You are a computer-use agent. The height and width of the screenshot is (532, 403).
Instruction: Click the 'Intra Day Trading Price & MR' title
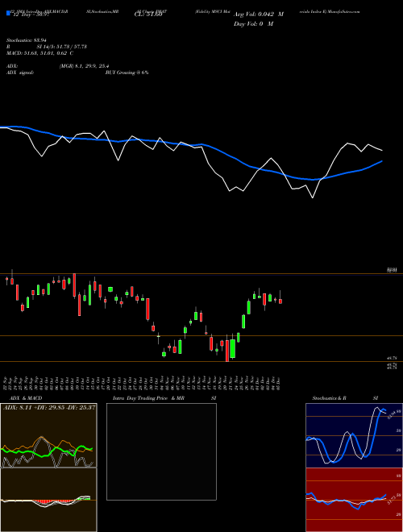pos(148,398)
